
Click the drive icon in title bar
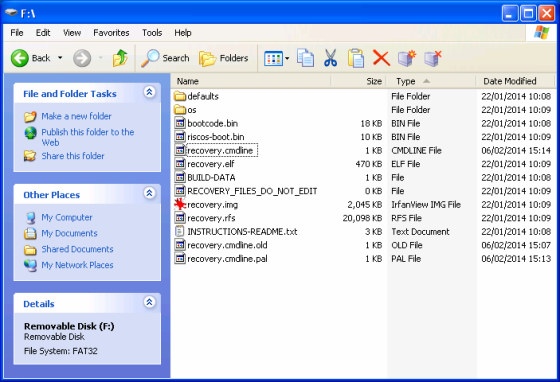click(11, 13)
